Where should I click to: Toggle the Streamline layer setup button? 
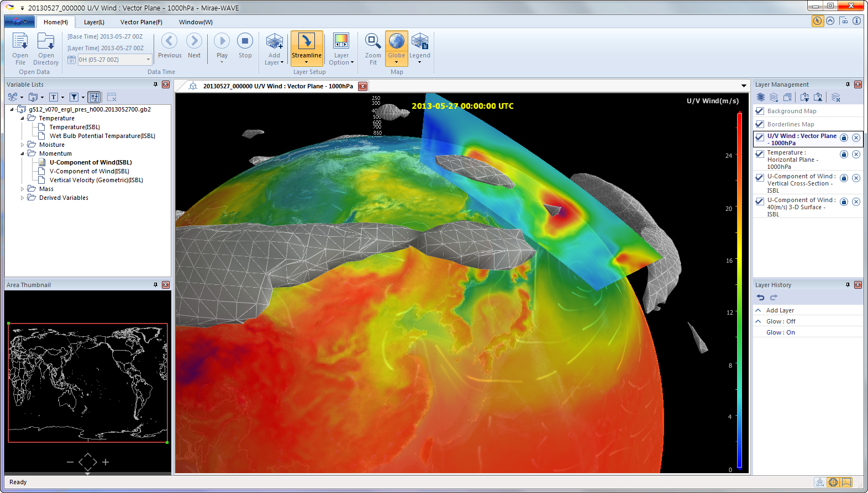coord(307,48)
